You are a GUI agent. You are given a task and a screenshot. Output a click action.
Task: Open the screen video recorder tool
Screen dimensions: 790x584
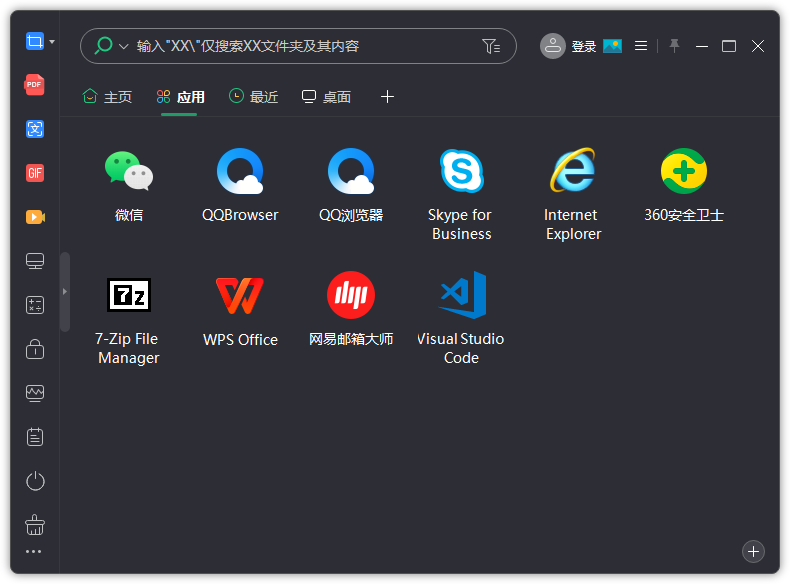click(x=35, y=217)
